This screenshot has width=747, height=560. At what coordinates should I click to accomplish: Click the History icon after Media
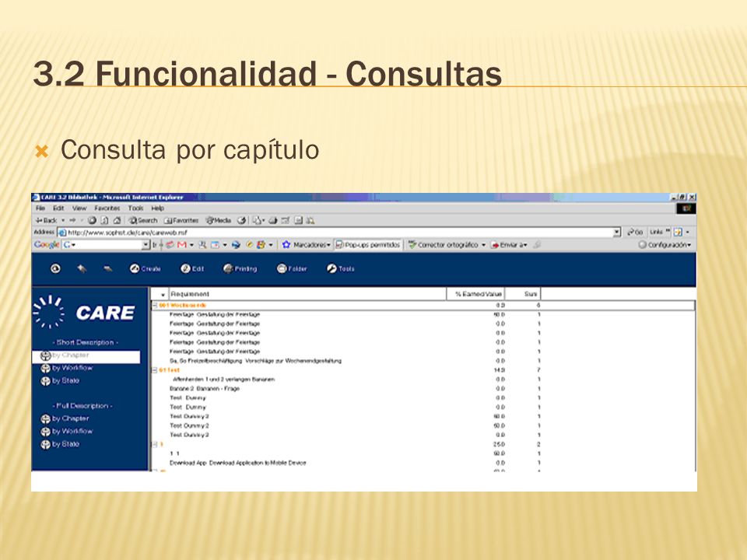pos(241,220)
